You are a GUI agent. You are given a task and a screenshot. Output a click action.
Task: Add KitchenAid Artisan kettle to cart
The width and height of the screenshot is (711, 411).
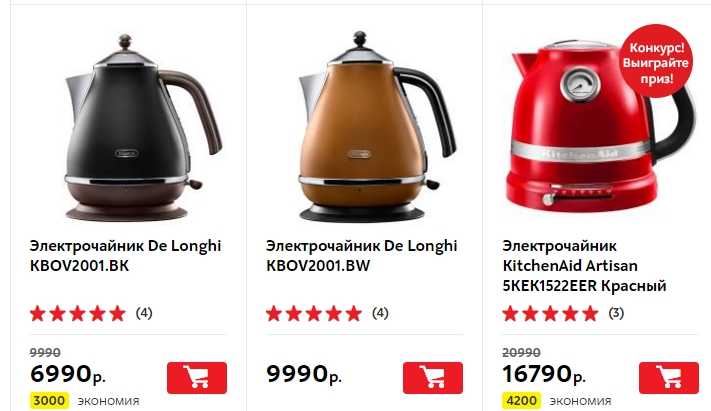click(669, 377)
